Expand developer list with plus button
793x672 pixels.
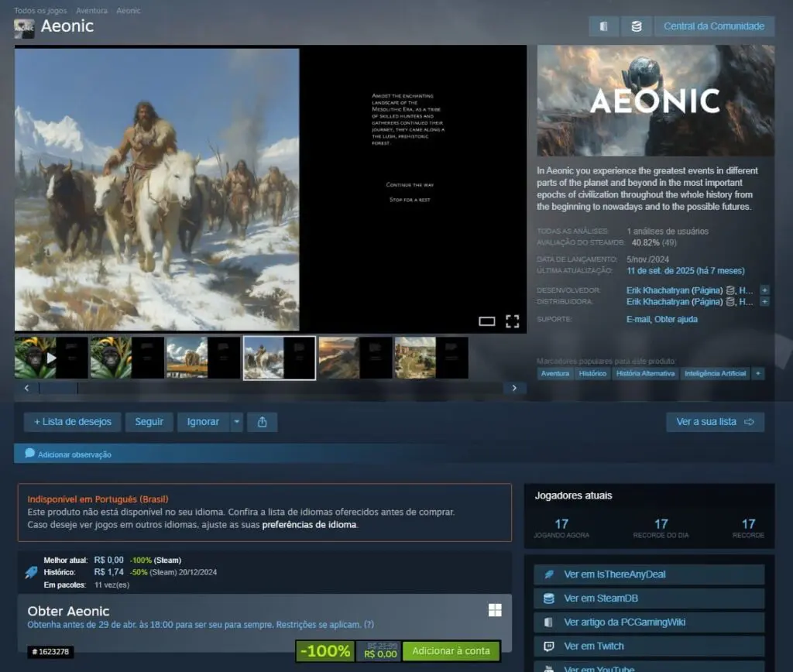pos(764,290)
